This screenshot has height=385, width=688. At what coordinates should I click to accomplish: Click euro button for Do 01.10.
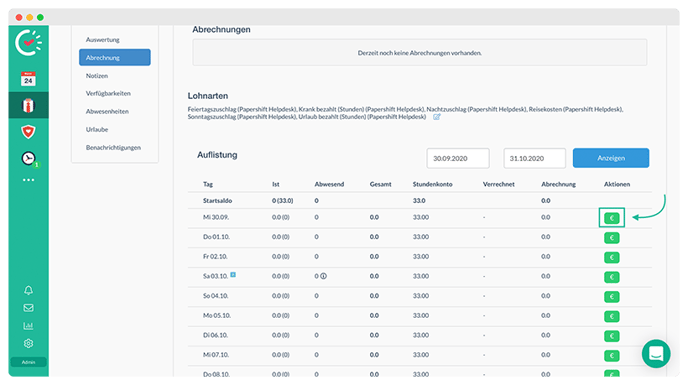[x=612, y=237]
